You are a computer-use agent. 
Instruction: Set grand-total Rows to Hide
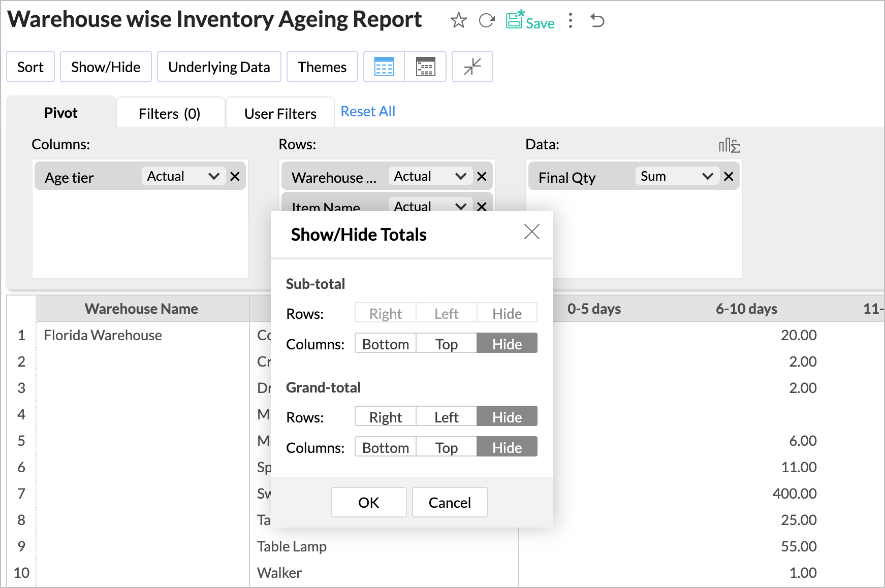[x=507, y=417]
